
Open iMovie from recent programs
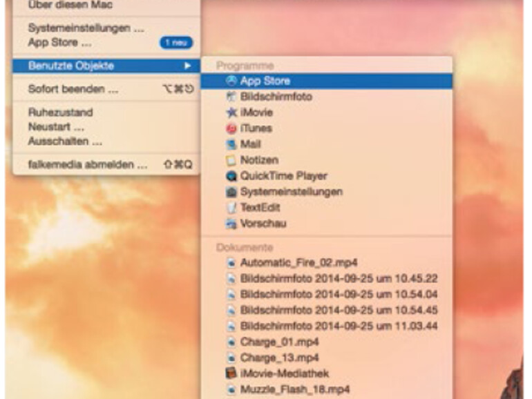pos(326,113)
